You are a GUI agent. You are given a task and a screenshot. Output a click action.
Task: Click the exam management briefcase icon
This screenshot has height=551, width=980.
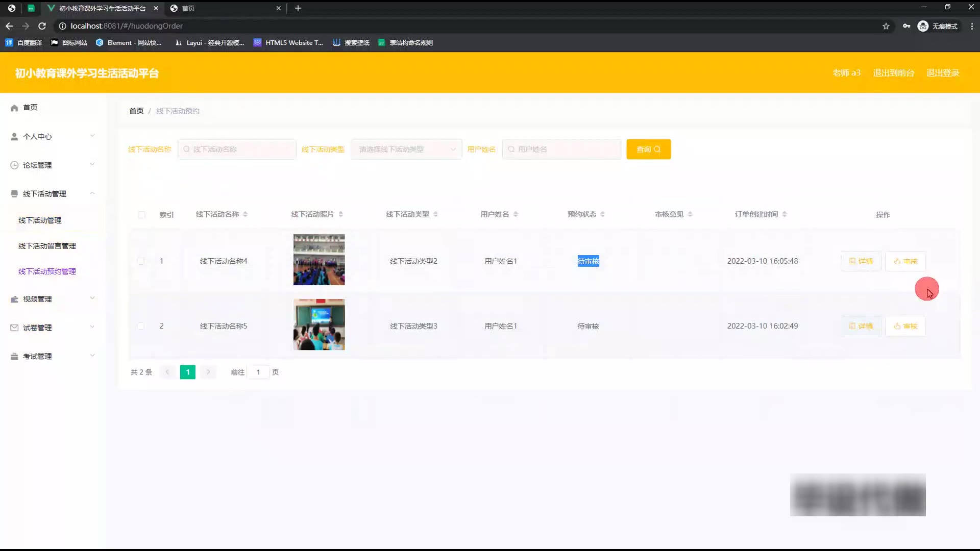pos(14,356)
